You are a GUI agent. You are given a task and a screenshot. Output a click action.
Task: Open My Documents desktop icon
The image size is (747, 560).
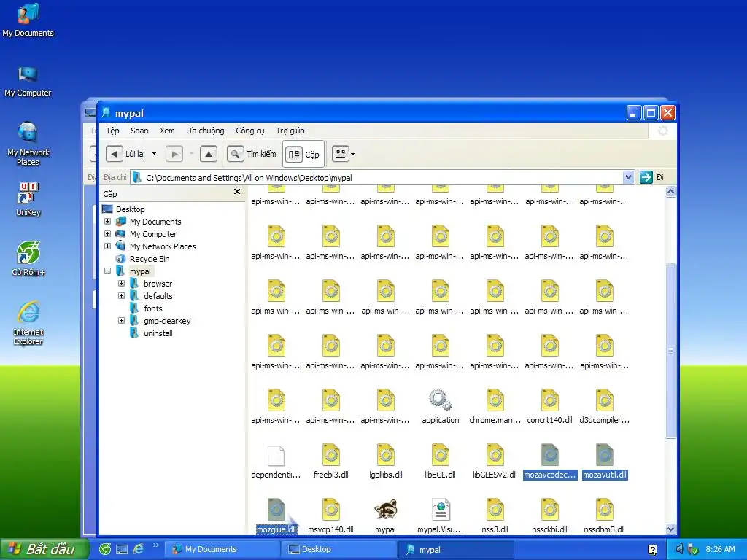28,21
